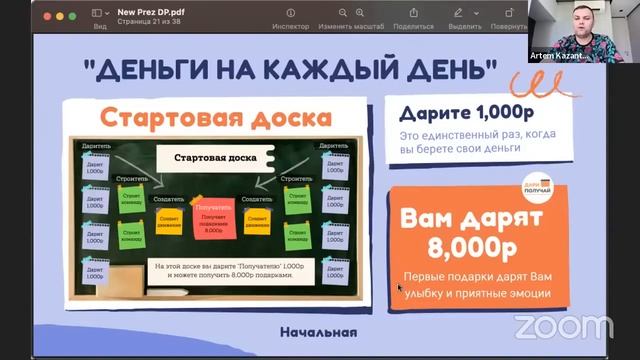The image size is (640, 360).
Task: Click the slide title 'ДЕНЬГИ НА КАЖДЫЙ ДЕНЬ'
Action: click(290, 69)
